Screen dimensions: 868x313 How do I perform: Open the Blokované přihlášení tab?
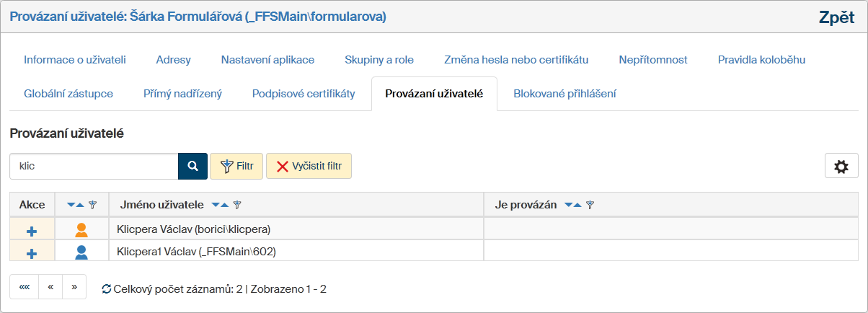tap(564, 94)
